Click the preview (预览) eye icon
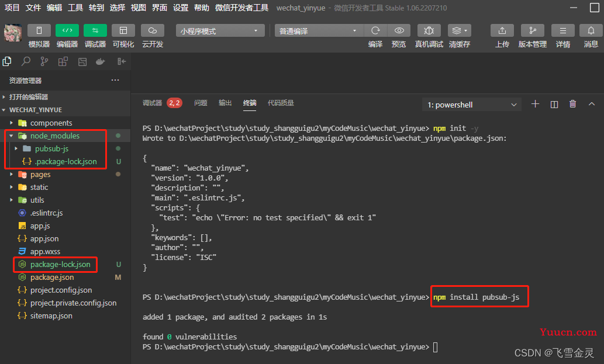Screen dimensions: 604x364 tap(399, 30)
